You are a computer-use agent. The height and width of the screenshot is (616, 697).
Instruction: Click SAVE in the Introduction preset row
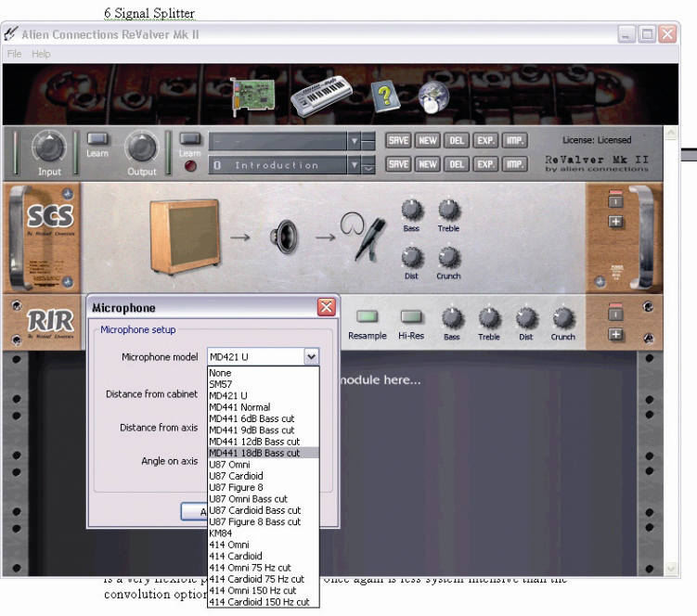click(x=398, y=164)
